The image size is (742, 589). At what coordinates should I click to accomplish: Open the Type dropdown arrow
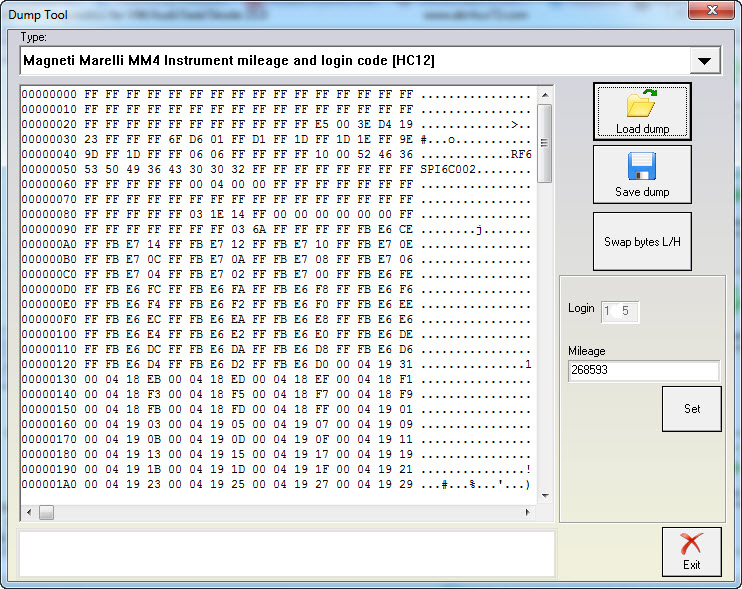(x=705, y=61)
